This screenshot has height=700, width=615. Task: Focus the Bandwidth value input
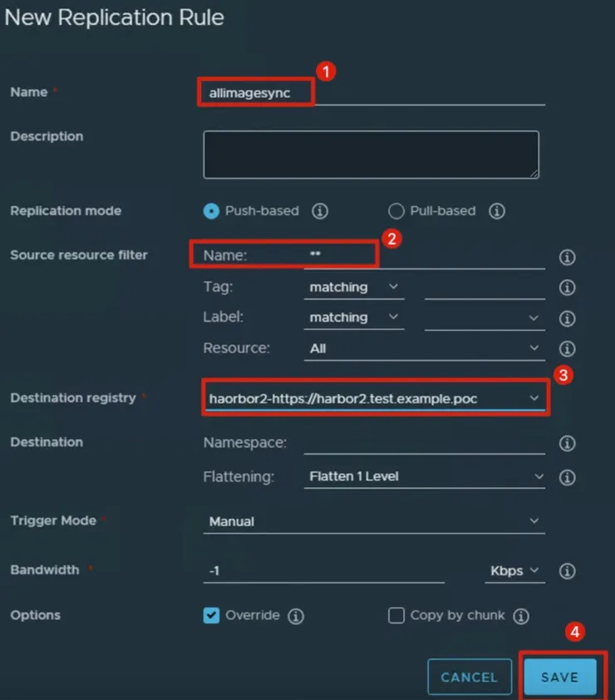pyautogui.click(x=323, y=571)
